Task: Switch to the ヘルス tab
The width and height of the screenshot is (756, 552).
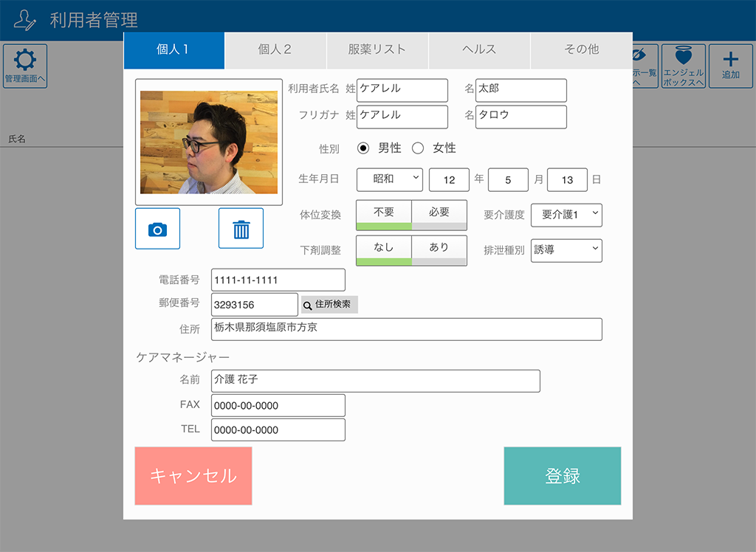Action: (479, 49)
